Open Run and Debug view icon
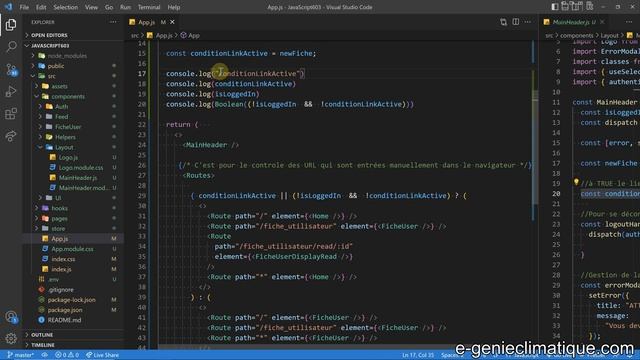Viewport: 640px width, 360px height. (x=11, y=91)
